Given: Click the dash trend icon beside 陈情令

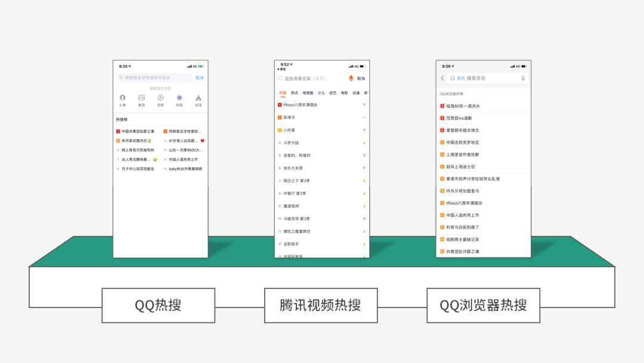Looking at the screenshot, I should click(x=364, y=118).
